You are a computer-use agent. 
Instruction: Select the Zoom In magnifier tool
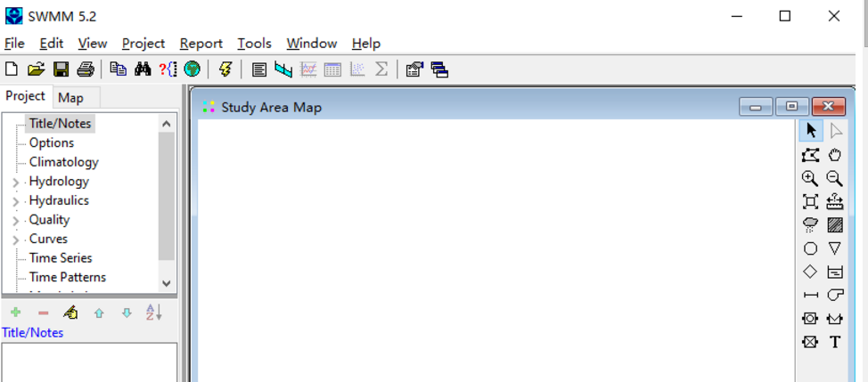pos(810,179)
